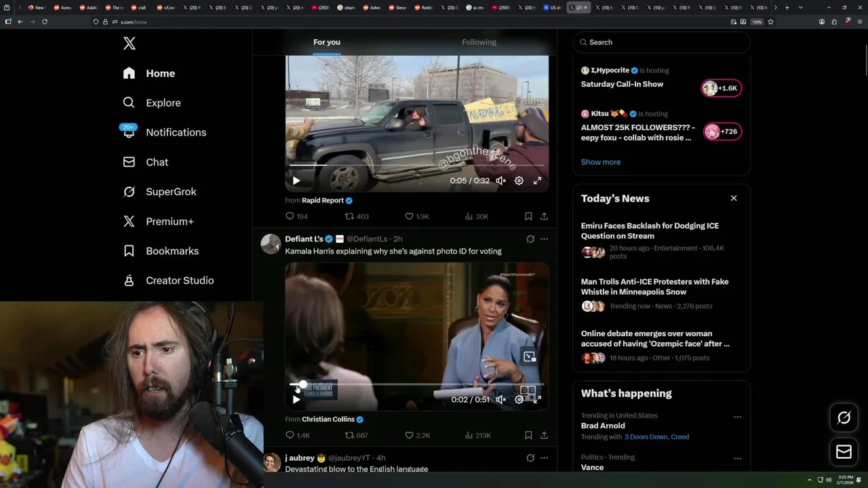The height and width of the screenshot is (488, 868).
Task: Open the Saturday Call-In Show space
Action: pyautogui.click(x=622, y=84)
